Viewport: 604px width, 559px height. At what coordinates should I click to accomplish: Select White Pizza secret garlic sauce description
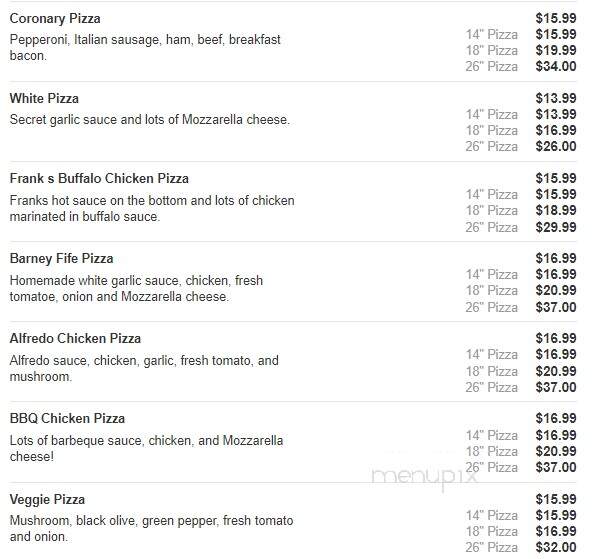point(150,119)
